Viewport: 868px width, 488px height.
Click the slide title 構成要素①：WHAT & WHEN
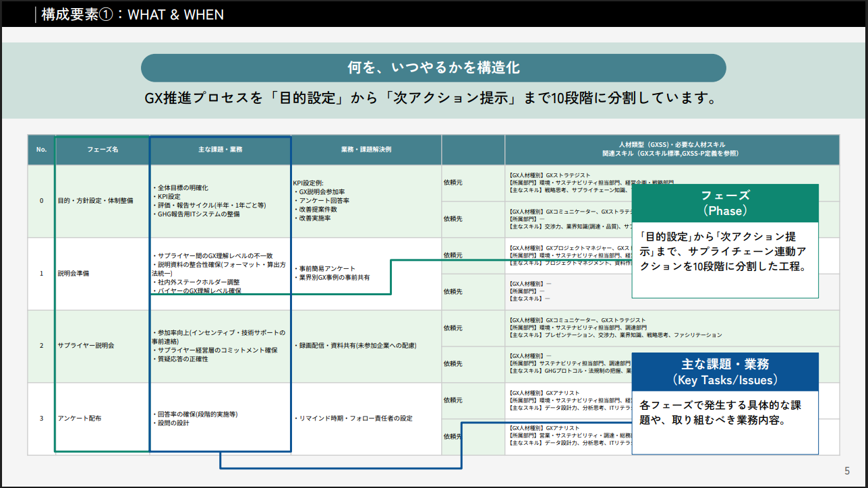tap(132, 14)
